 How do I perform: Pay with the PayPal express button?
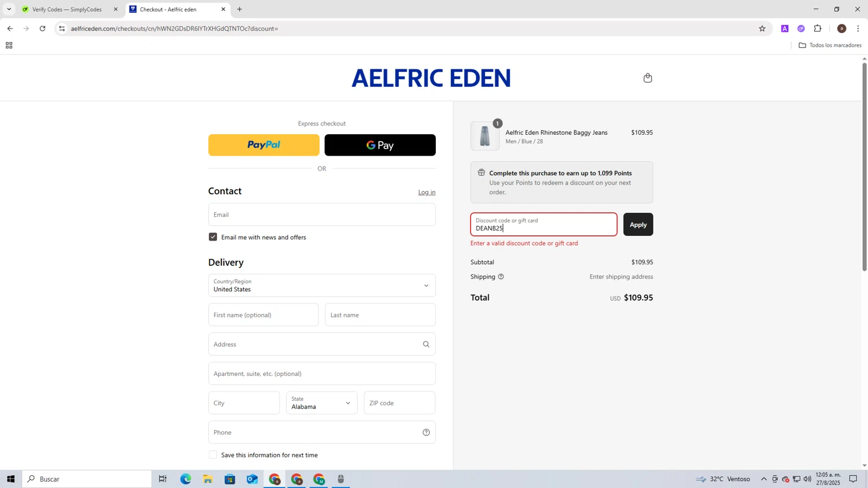click(x=264, y=145)
